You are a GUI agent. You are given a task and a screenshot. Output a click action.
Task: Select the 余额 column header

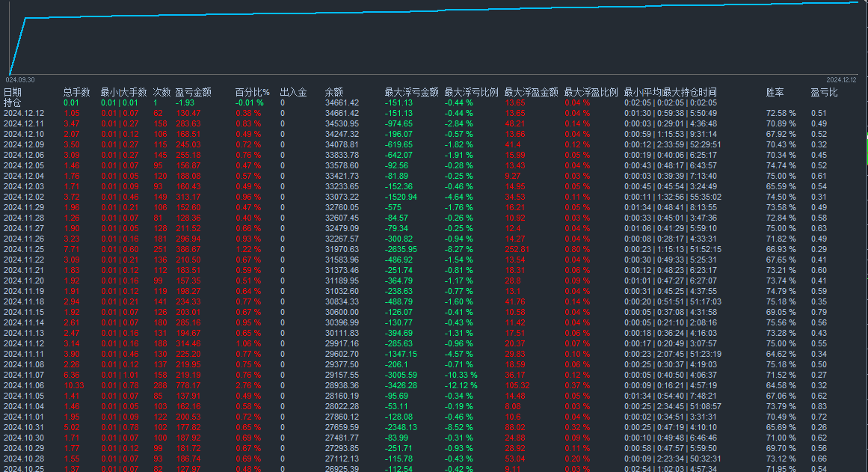coord(333,92)
